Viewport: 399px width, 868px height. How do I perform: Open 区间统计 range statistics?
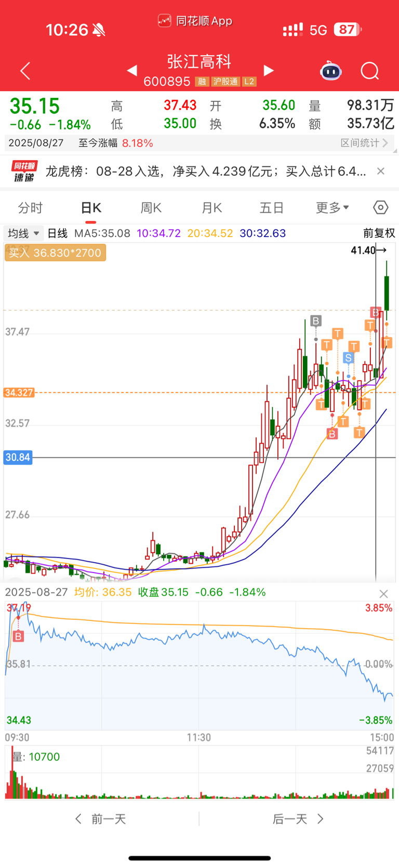(364, 143)
